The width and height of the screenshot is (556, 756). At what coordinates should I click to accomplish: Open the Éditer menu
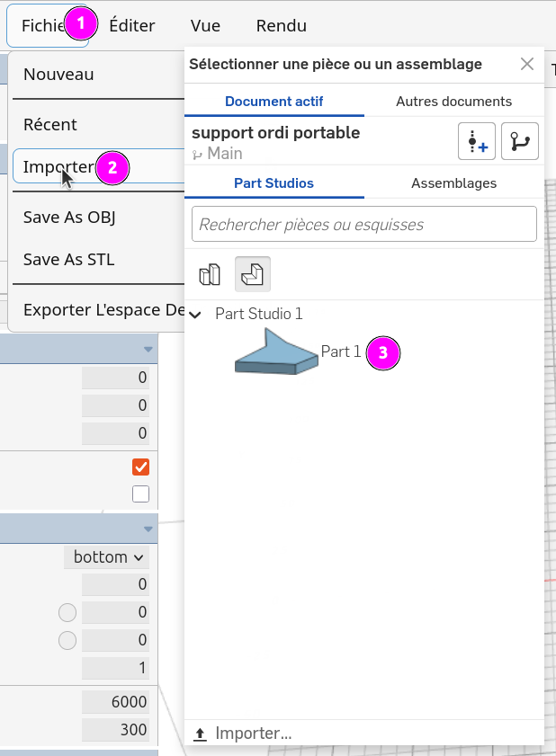pos(131,25)
